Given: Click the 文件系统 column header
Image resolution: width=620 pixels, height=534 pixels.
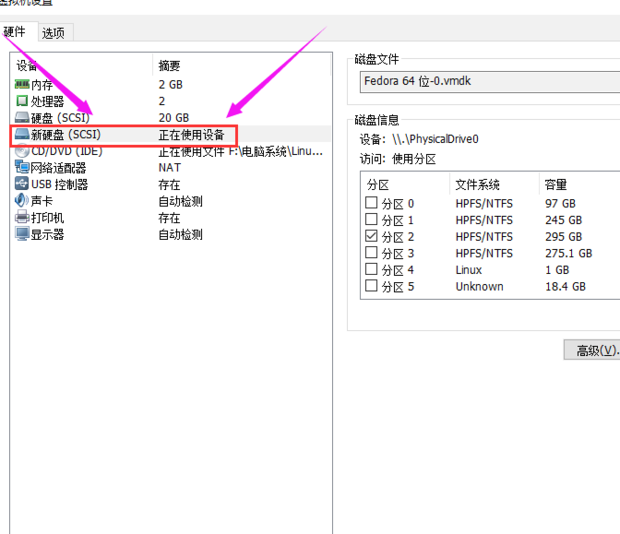Looking at the screenshot, I should [478, 185].
